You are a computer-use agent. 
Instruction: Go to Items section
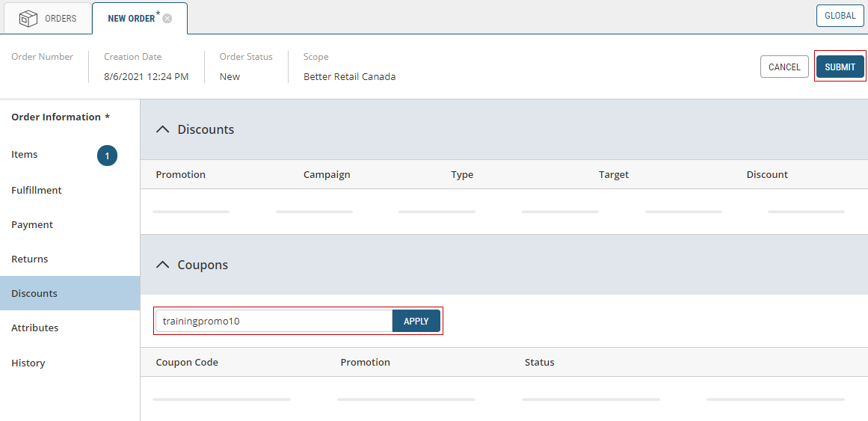[x=25, y=155]
